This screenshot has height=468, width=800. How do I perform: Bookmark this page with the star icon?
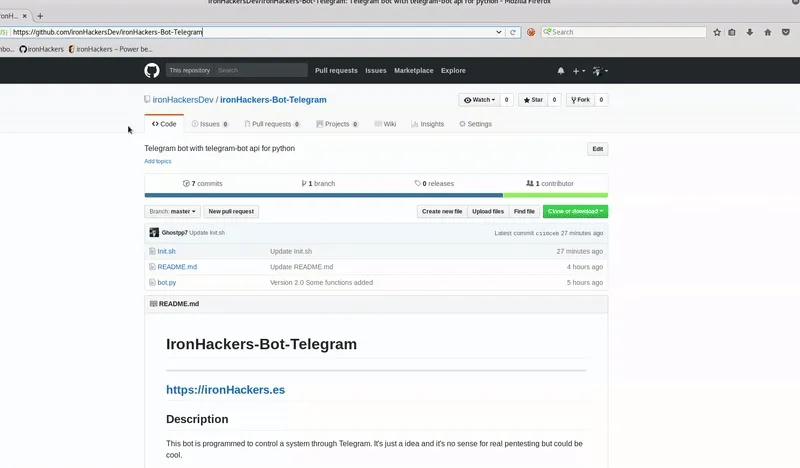click(x=717, y=32)
